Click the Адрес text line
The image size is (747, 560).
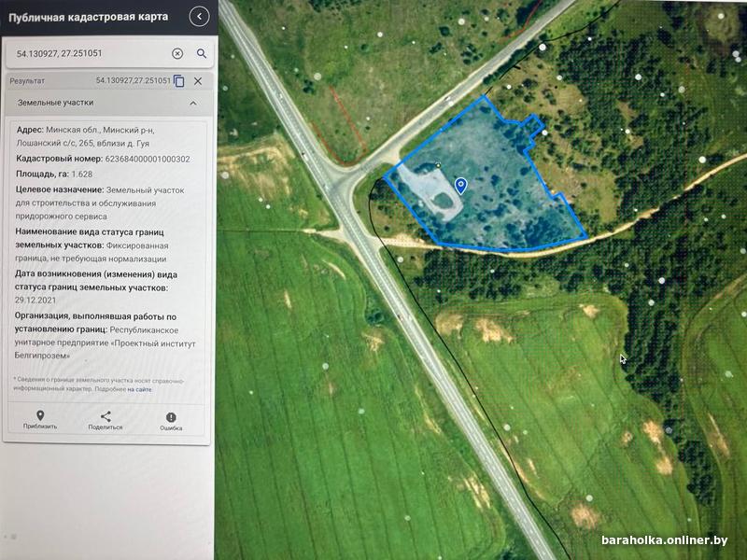click(x=86, y=136)
